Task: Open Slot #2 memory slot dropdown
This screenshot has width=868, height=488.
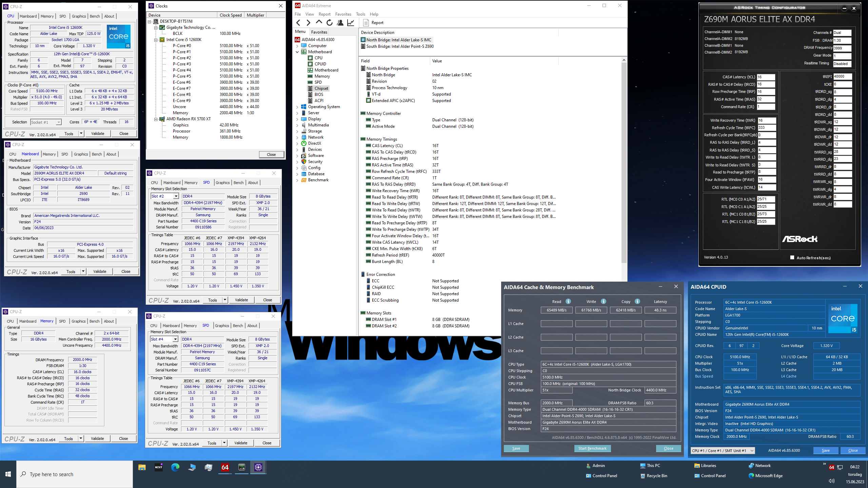Action: [x=176, y=196]
